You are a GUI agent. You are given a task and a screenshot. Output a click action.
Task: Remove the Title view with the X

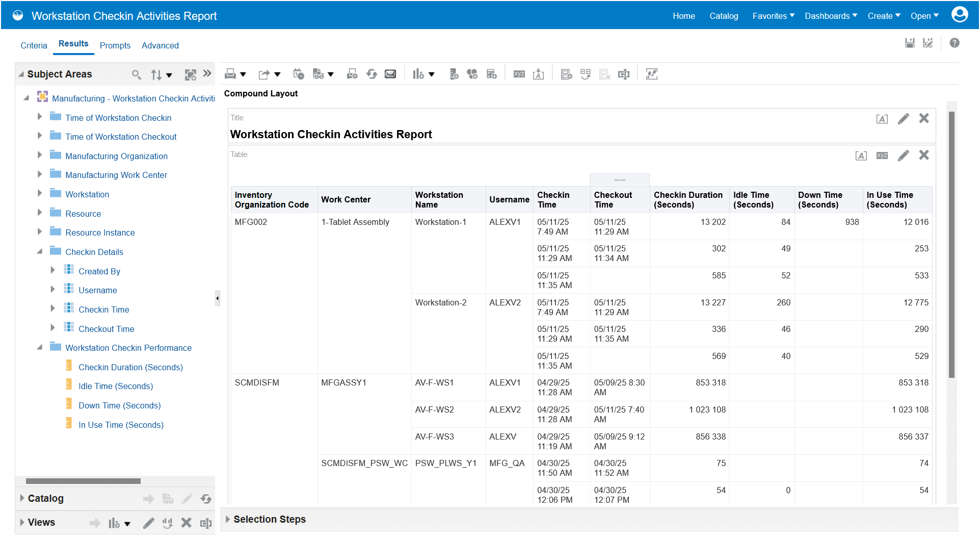[x=924, y=118]
